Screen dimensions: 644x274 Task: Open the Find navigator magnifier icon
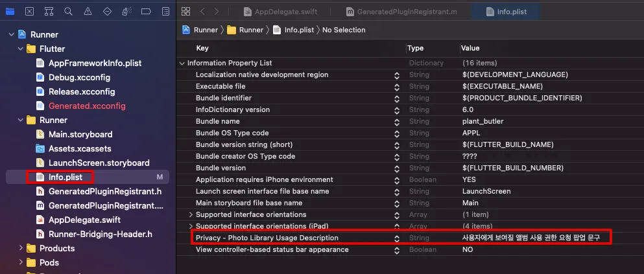point(68,11)
